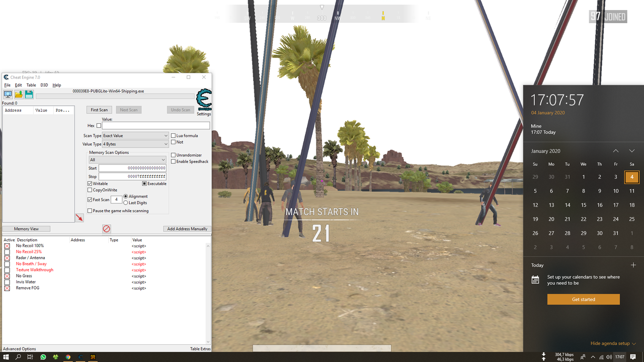The image size is (644, 362).
Task: Click Get started in the calendar agenda
Action: point(584,299)
